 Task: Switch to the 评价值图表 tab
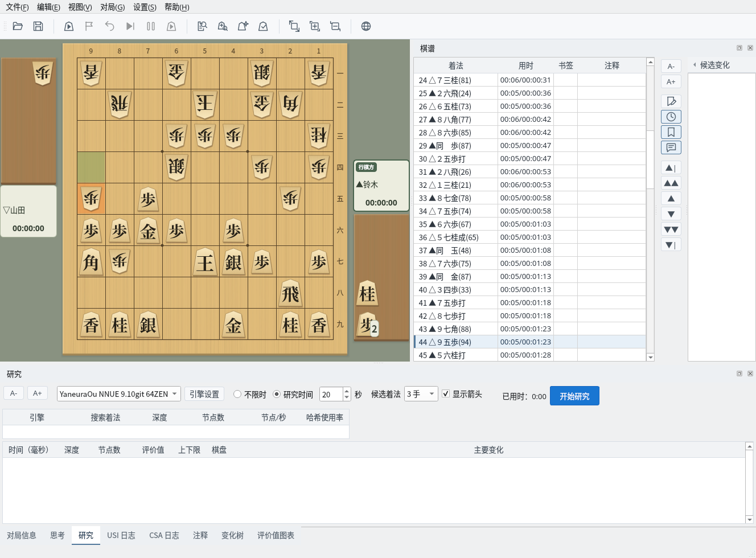[276, 535]
